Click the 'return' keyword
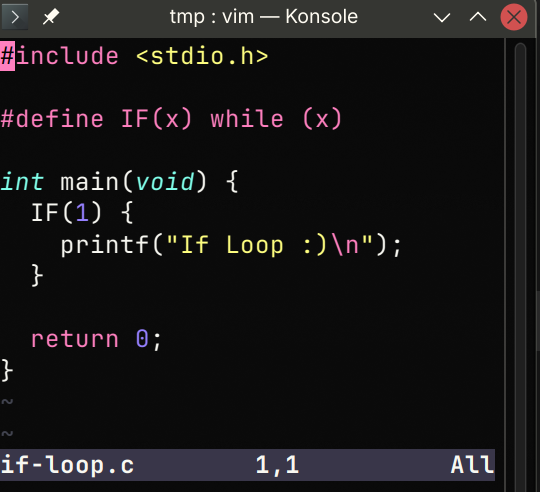The height and width of the screenshot is (492, 540). click(75, 339)
